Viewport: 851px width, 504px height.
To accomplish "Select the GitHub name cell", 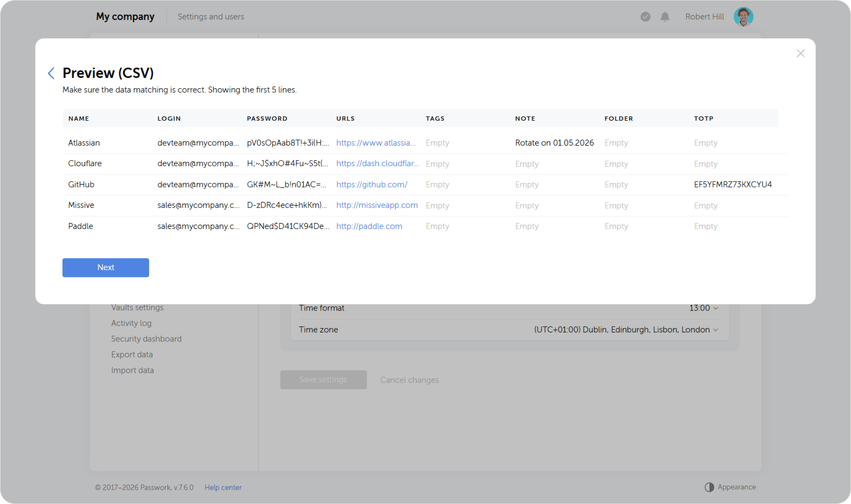I will (x=81, y=184).
